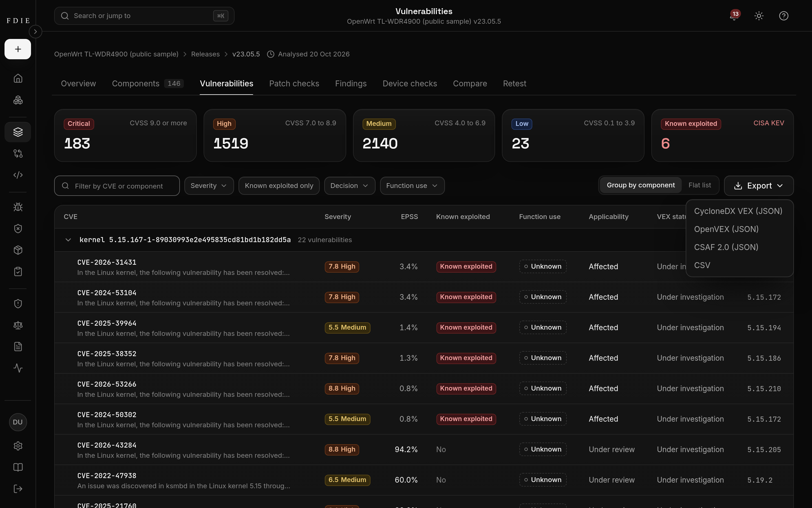Open the document file sidebar icon
Screen dimensions: 812x508
[x=18, y=347]
